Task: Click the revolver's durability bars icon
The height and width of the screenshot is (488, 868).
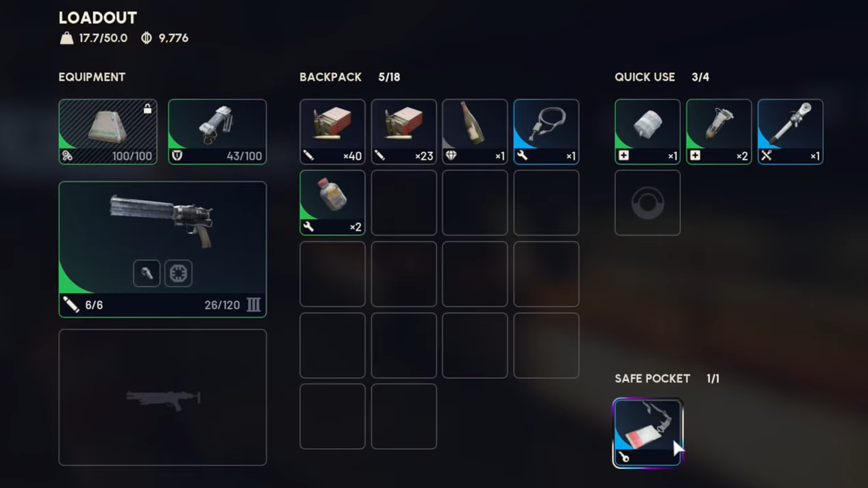Action: (x=253, y=305)
